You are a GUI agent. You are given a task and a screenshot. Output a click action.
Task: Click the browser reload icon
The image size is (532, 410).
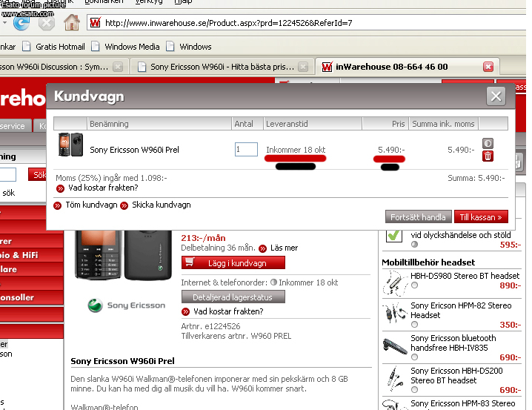click(x=21, y=23)
